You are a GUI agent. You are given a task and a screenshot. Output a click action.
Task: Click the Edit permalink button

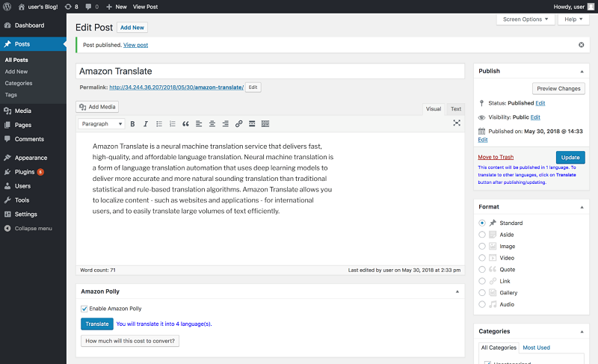[x=253, y=87]
